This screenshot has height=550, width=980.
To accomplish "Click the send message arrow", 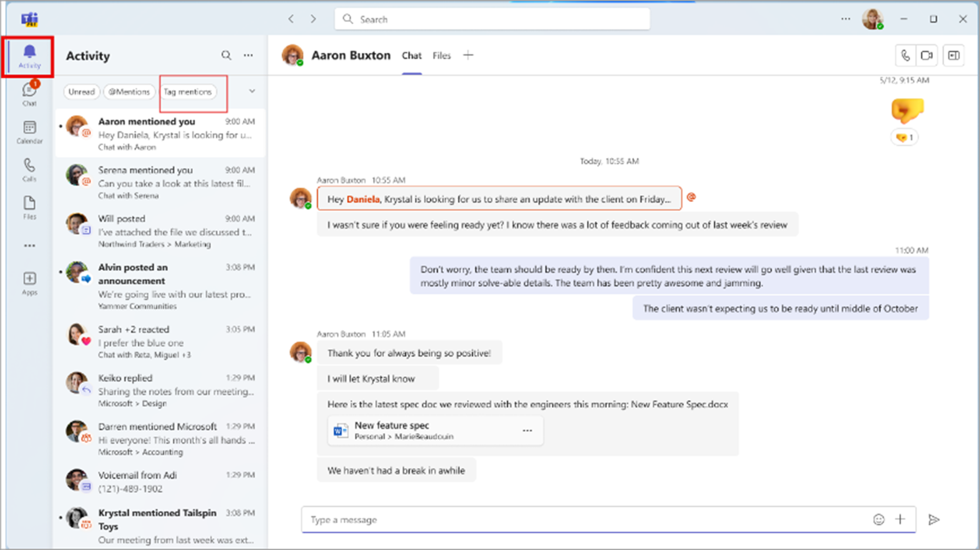I will [934, 519].
